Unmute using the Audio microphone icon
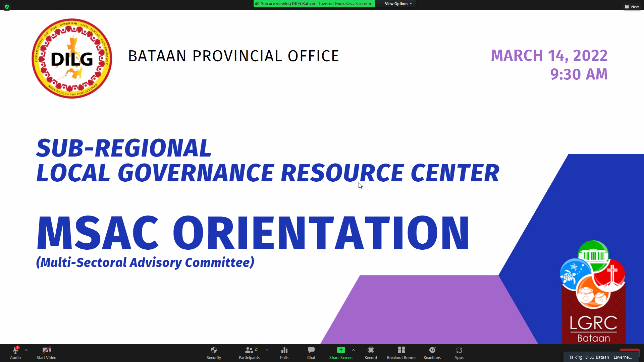This screenshot has width=644, height=362. [x=15, y=353]
